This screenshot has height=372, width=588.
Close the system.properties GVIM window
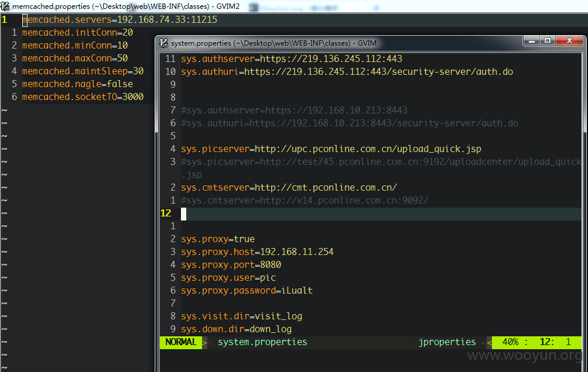pyautogui.click(x=569, y=41)
